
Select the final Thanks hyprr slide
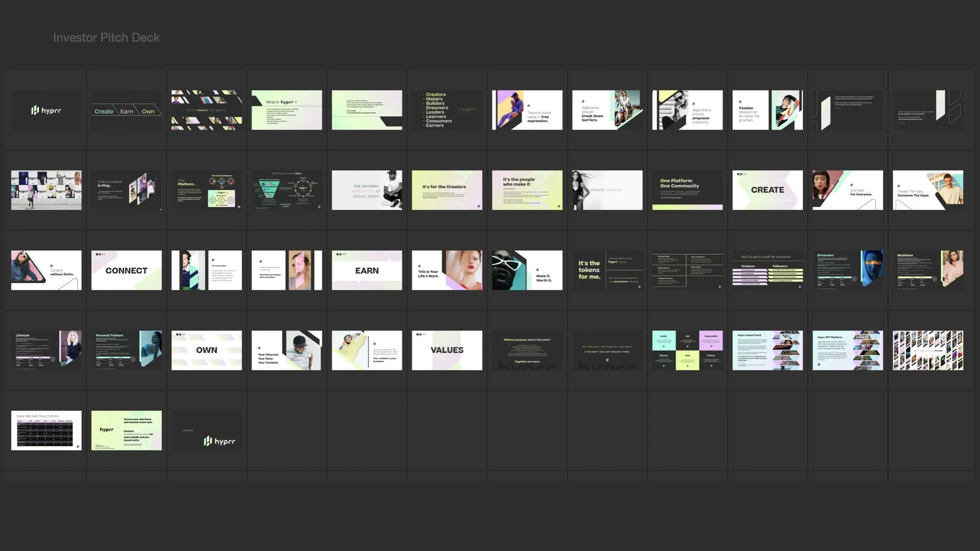(x=206, y=430)
